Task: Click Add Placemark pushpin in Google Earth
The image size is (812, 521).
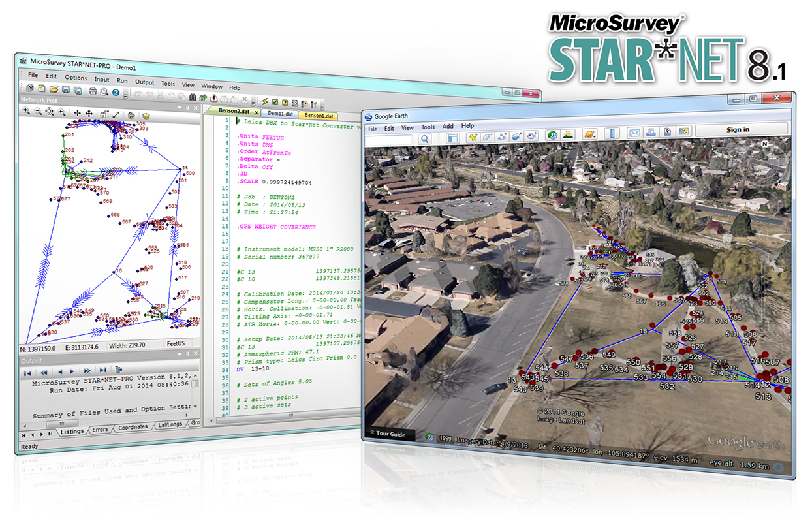Action: 473,138
